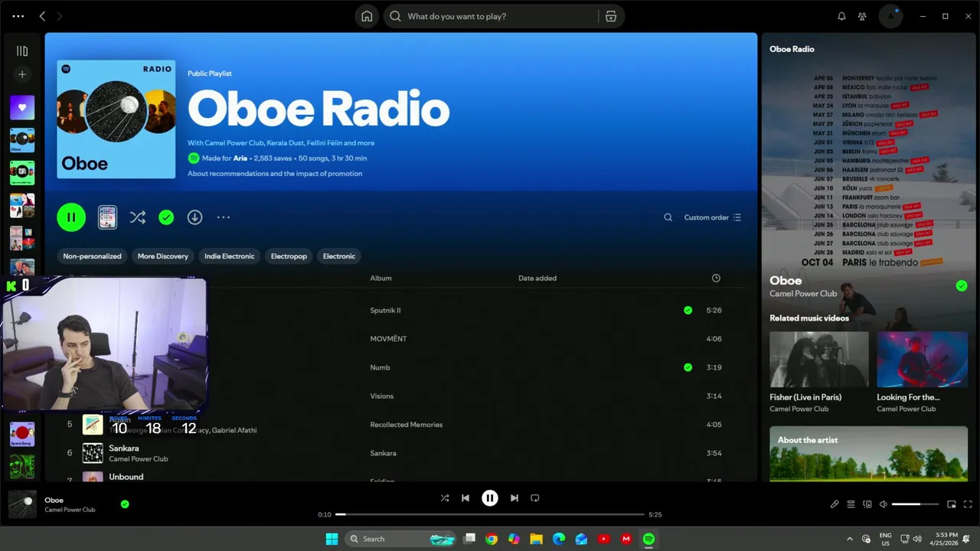Pause playback in the bottom player bar
The image size is (980, 551).
tap(490, 498)
